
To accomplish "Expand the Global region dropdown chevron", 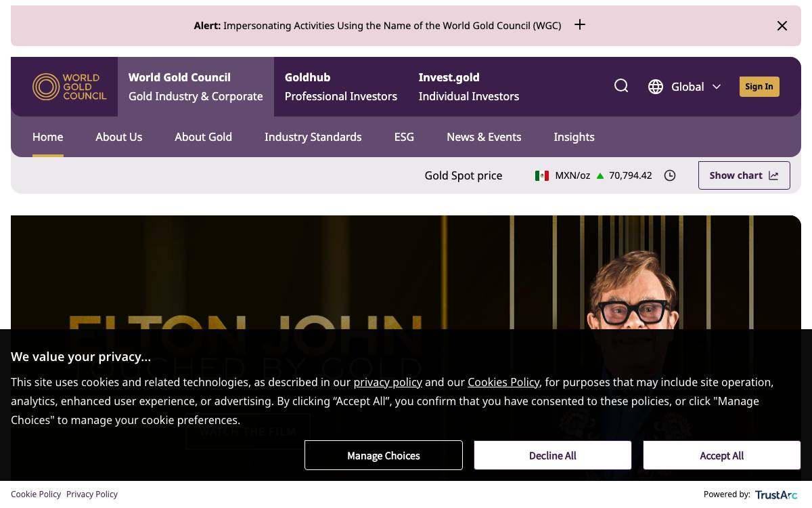I will (x=717, y=87).
